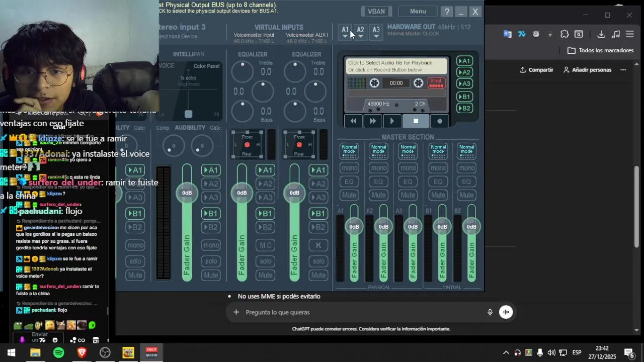The image size is (644, 362).
Task: Toggle mono on Stereo Input 3 strip
Action: [x=211, y=245]
